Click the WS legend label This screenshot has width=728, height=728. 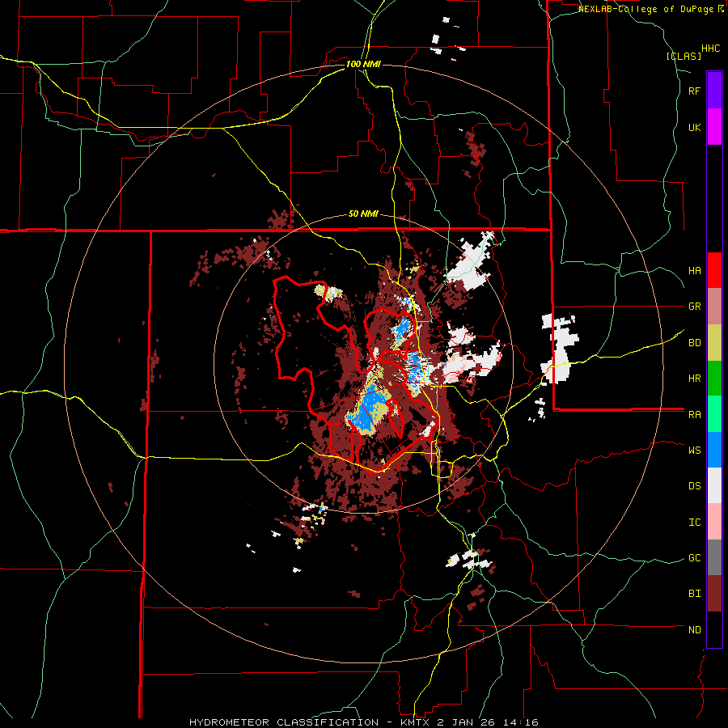[x=695, y=451]
